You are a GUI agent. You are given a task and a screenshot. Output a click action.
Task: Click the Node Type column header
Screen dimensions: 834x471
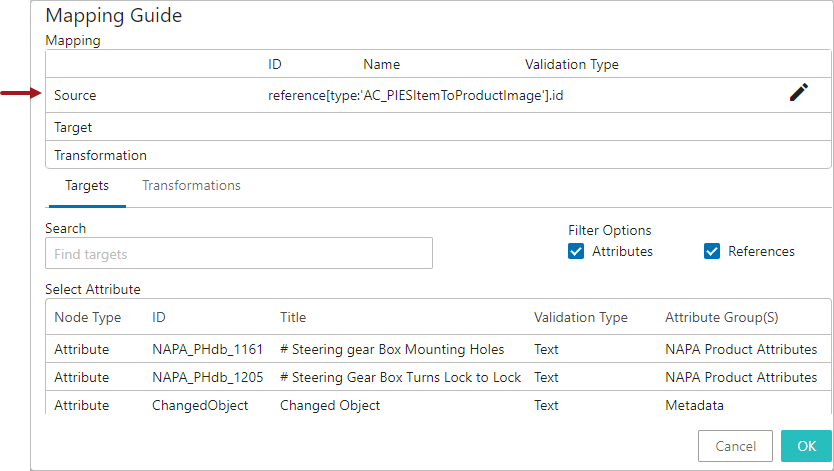point(88,317)
